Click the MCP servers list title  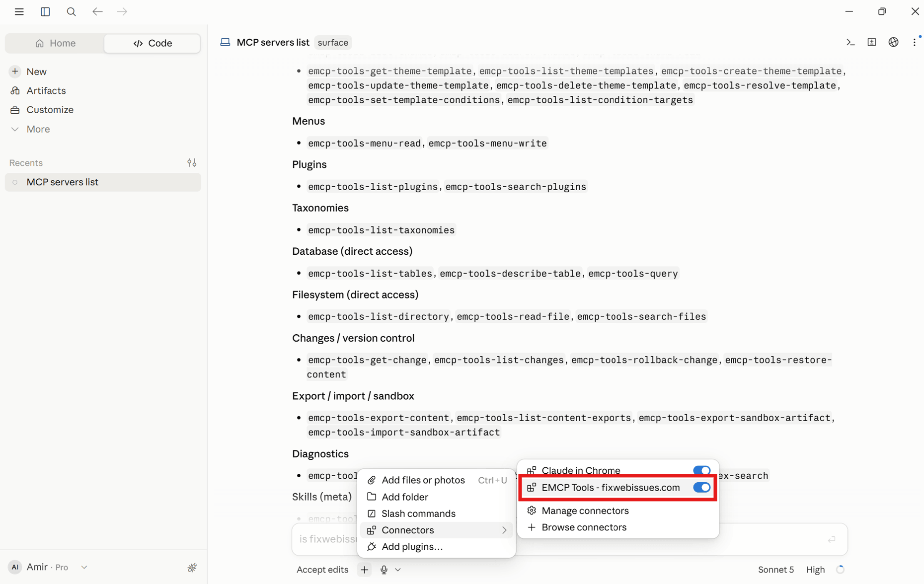[x=273, y=42]
